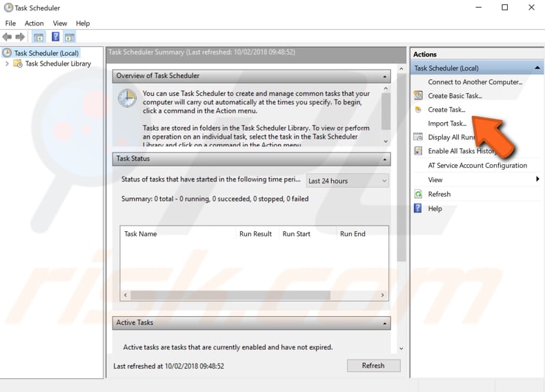This screenshot has height=392, width=545.
Task: Click the overview text scroll down arrow
Action: 386,141
